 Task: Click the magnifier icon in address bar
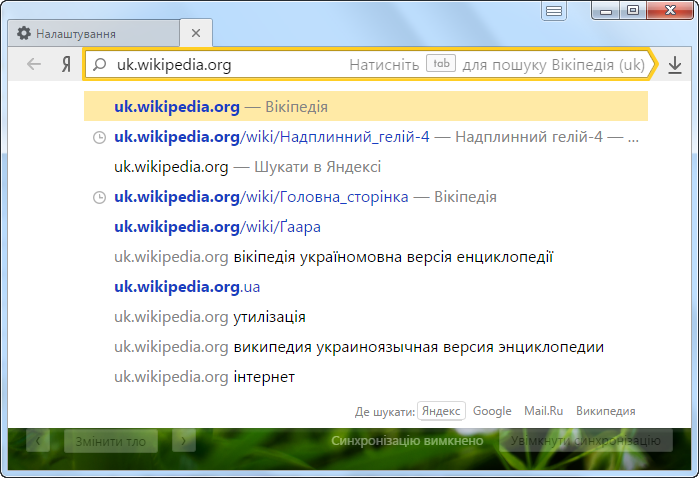pyautogui.click(x=100, y=65)
